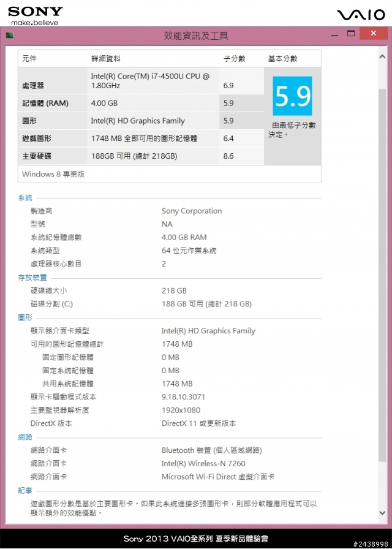
Task: Click the 系統 section heading
Action: (x=25, y=198)
